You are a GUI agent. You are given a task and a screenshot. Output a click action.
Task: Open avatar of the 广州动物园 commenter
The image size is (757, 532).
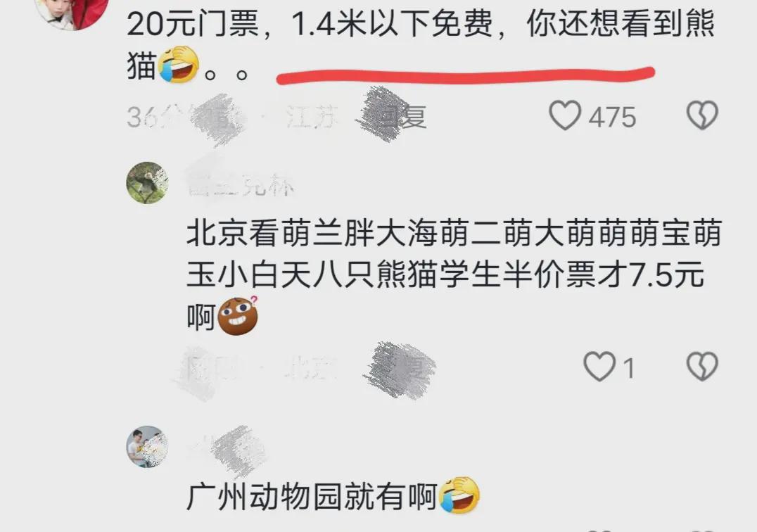tap(147, 447)
